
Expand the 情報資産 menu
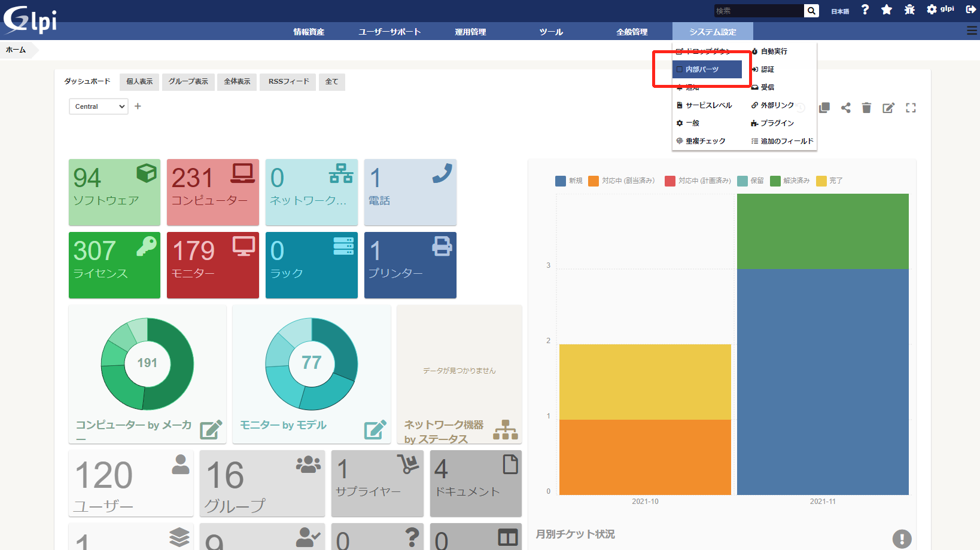[309, 32]
